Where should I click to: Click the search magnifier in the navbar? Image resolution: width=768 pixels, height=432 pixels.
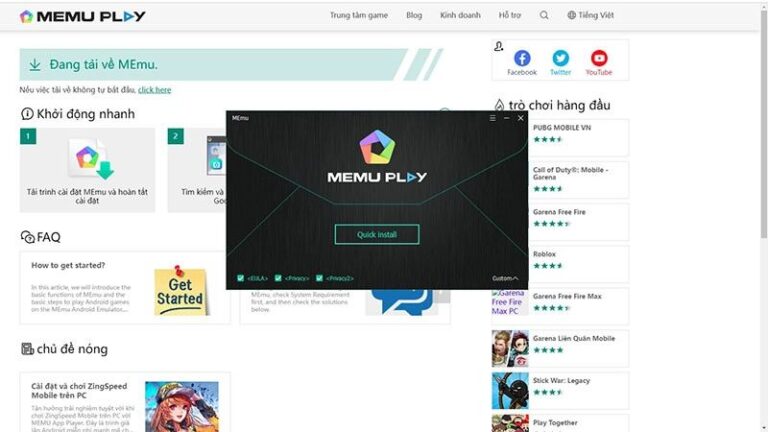[x=544, y=16]
